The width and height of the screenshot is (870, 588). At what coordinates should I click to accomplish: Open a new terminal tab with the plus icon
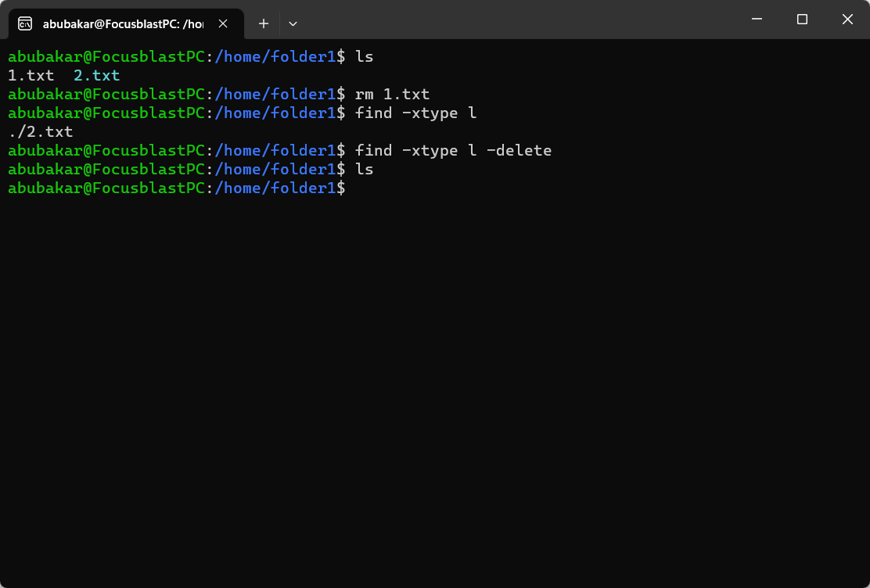click(264, 23)
